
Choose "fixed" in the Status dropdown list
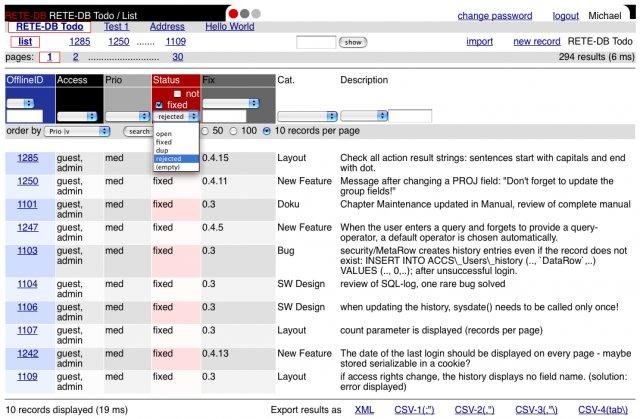176,142
